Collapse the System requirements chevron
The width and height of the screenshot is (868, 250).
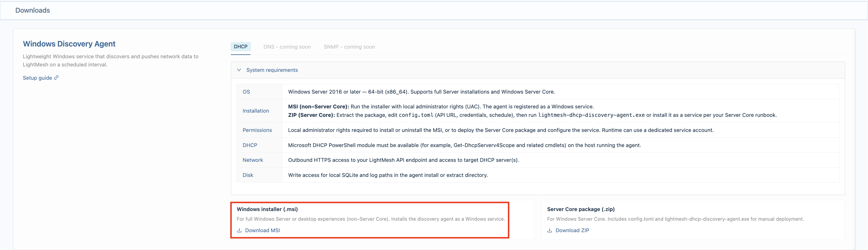click(x=239, y=70)
